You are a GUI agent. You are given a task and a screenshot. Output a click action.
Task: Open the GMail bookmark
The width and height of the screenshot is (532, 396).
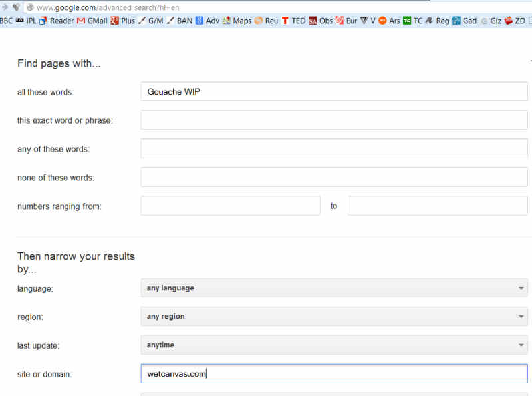[92, 21]
